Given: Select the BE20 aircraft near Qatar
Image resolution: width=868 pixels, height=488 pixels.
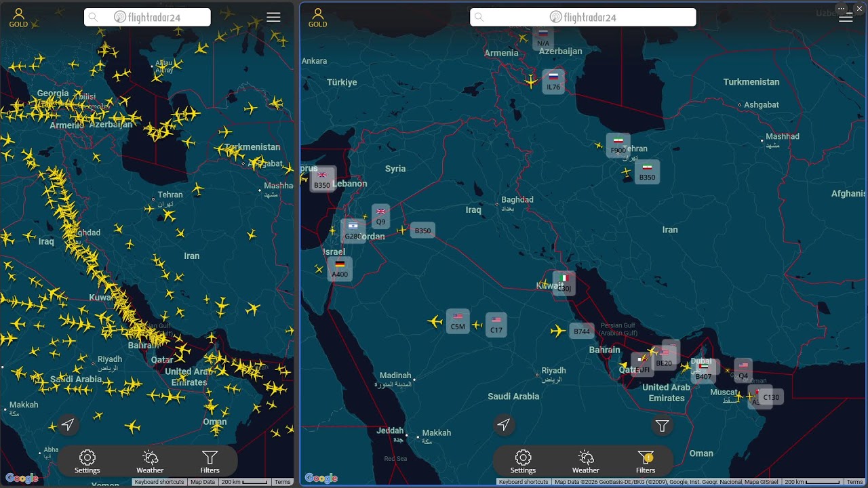Looking at the screenshot, I should (x=664, y=358).
